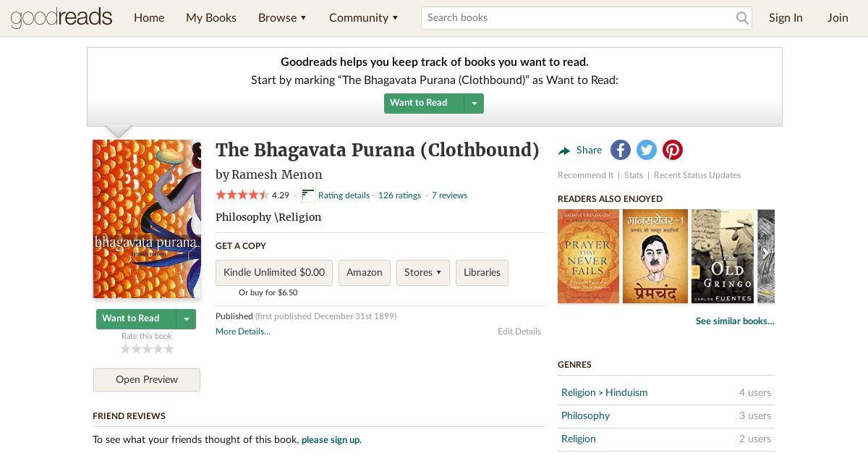Open the Browse menu
Viewport: 868px width, 456px height.
point(283,17)
